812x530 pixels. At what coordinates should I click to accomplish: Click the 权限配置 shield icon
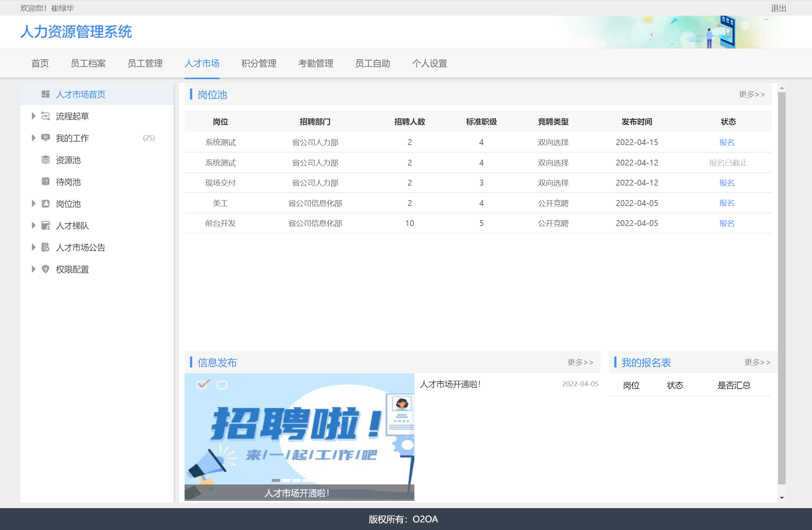click(x=45, y=269)
